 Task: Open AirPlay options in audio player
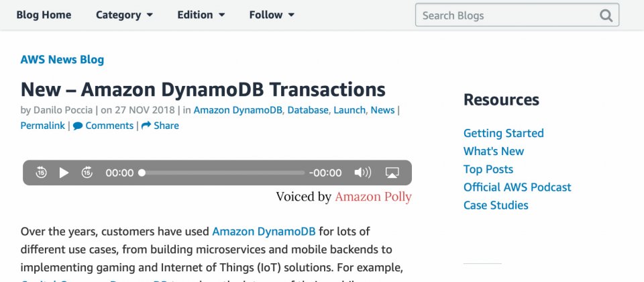point(392,173)
